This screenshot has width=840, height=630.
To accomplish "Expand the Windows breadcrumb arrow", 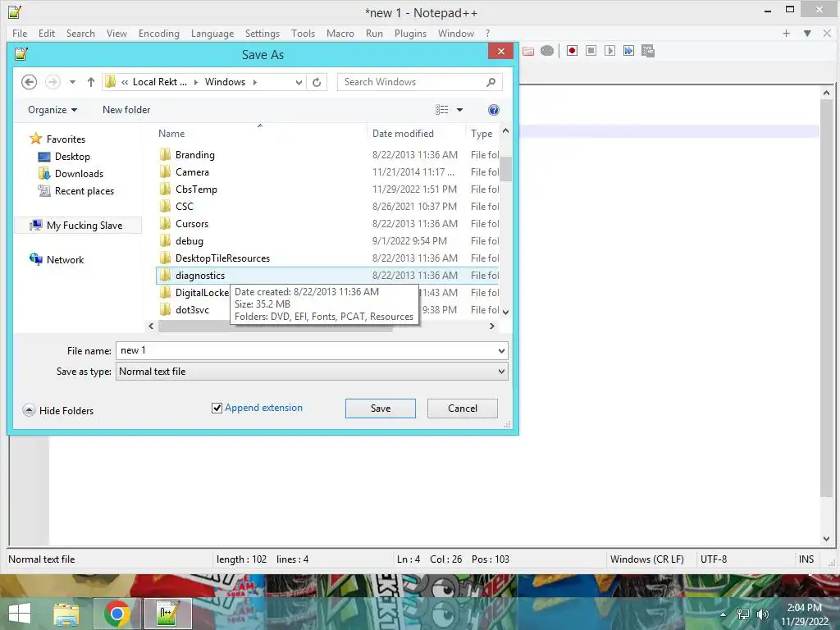I will tap(255, 82).
